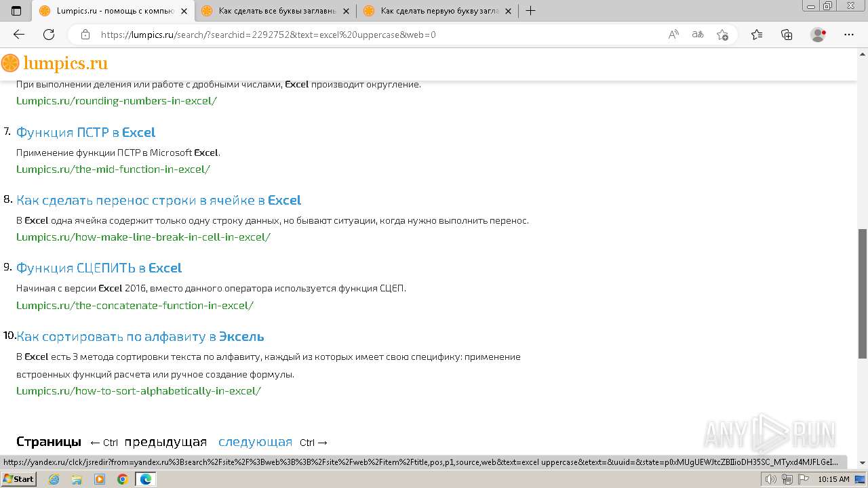Open Chrome from the taskbar
This screenshot has height=488, width=868.
pos(122,479)
